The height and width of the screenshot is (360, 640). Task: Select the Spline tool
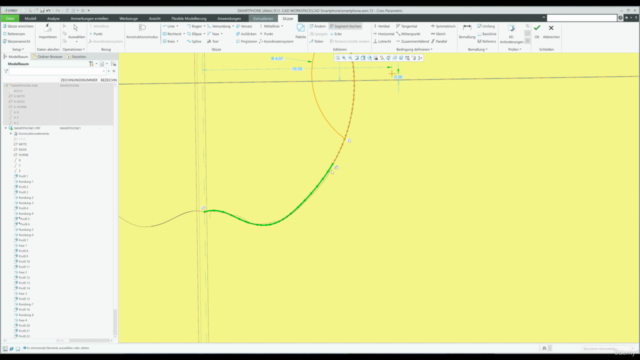click(194, 41)
